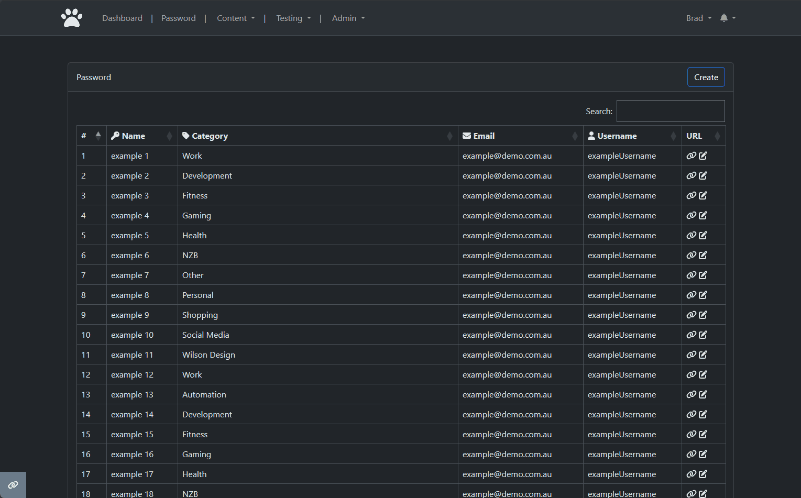
Task: Select the 'example 1' name cell
Action: click(x=142, y=156)
